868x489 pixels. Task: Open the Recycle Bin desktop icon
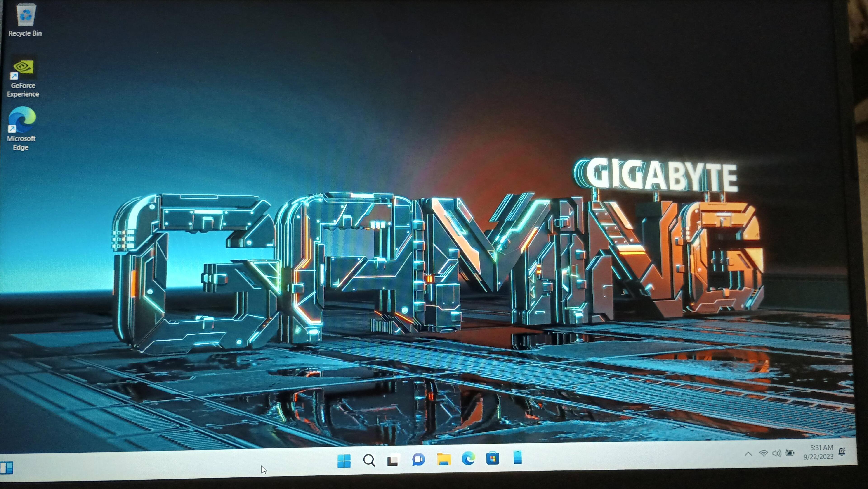pos(26,15)
